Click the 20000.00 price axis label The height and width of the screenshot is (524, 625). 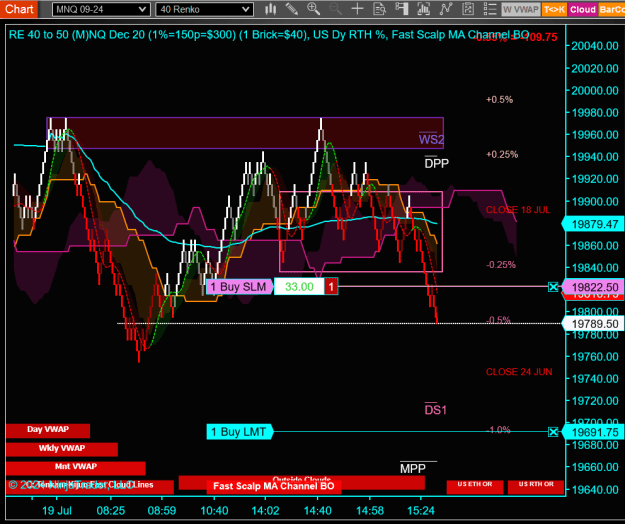click(595, 91)
